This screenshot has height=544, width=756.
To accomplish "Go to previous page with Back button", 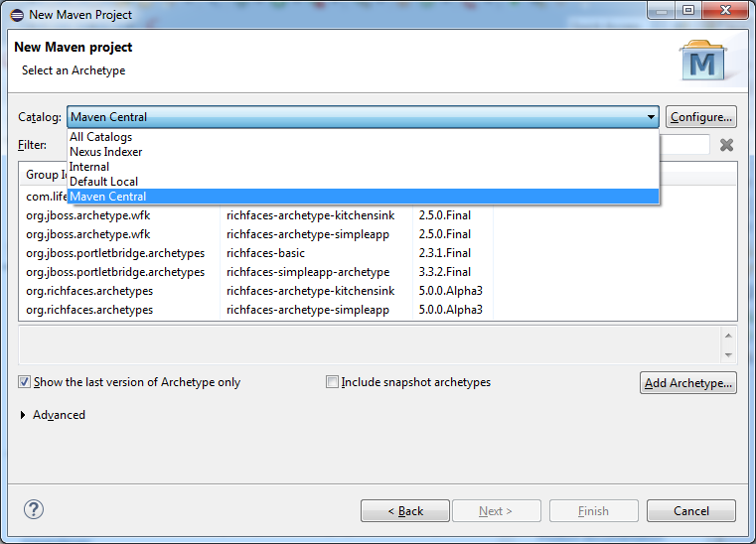I will tap(404, 511).
